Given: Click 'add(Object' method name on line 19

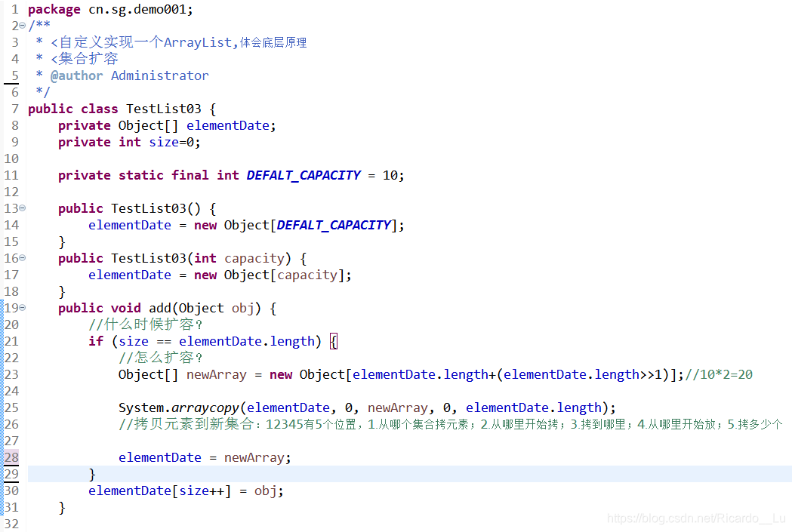Looking at the screenshot, I should tap(186, 309).
